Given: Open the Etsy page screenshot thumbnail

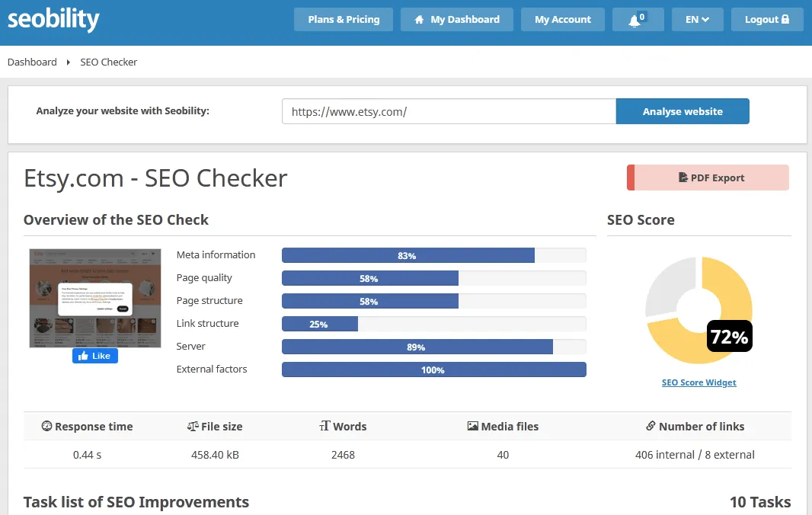Looking at the screenshot, I should [95, 298].
